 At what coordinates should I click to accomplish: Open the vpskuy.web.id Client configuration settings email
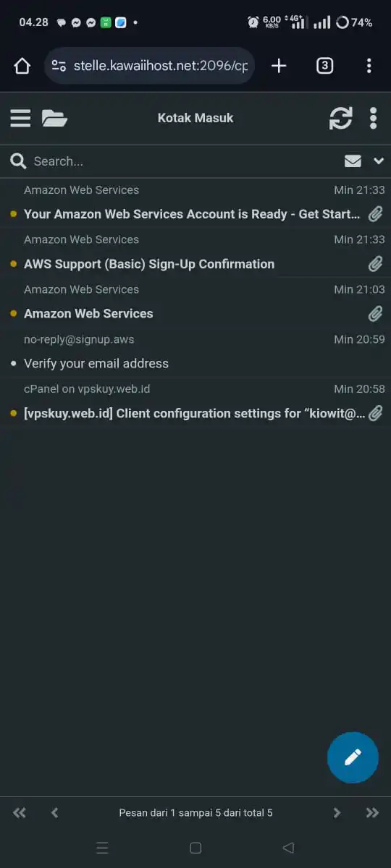coord(195,401)
